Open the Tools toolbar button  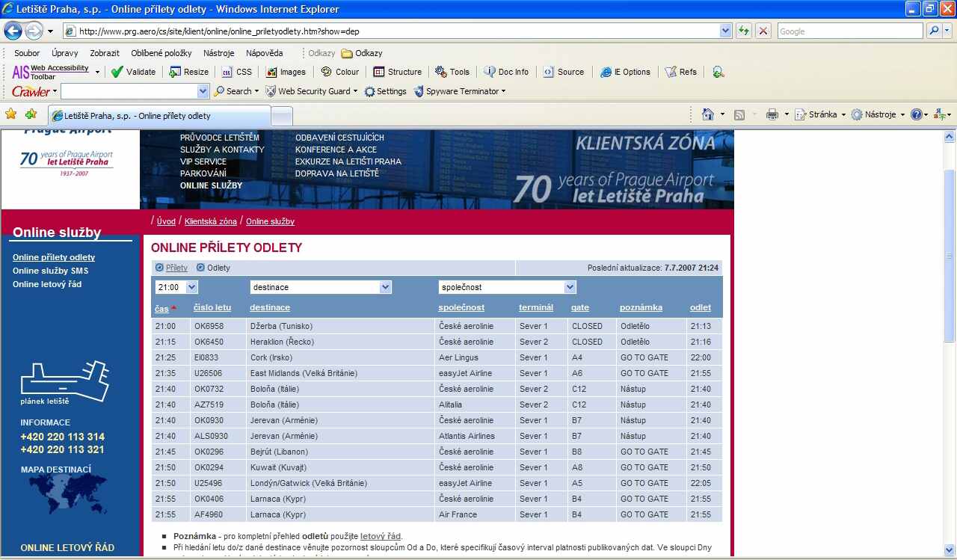(x=452, y=72)
